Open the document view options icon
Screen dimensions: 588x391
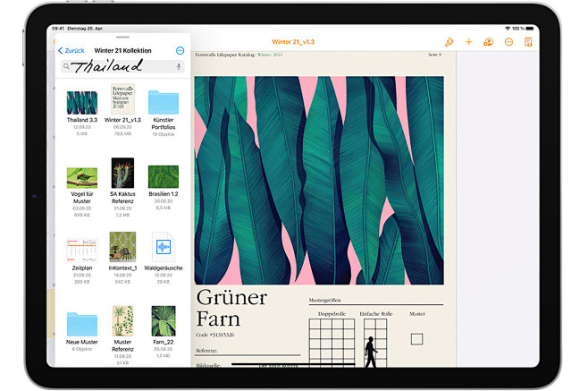528,42
